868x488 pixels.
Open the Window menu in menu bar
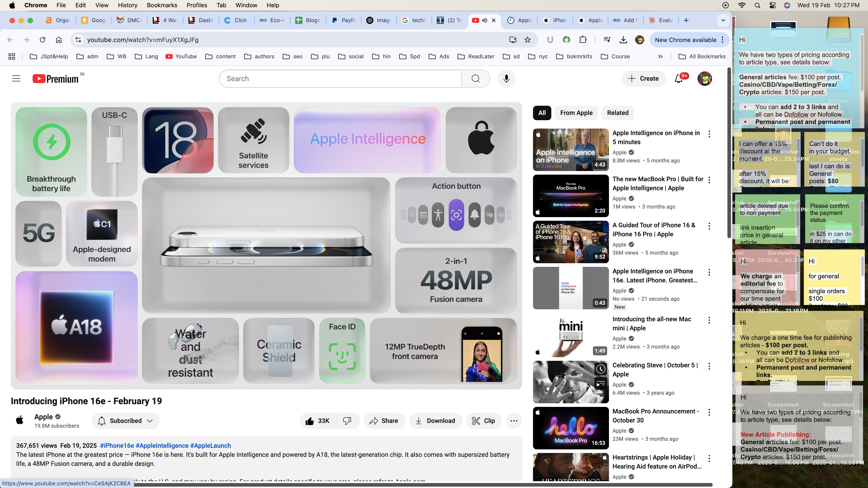[246, 5]
